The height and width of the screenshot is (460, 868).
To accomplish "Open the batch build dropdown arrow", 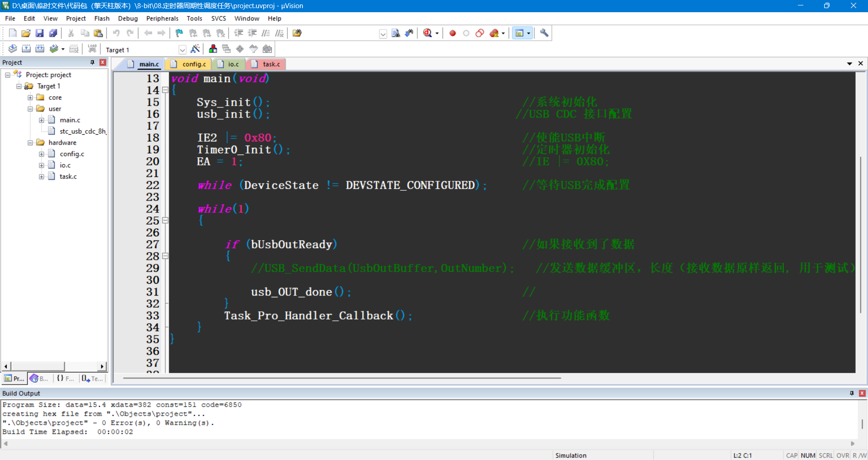I will [63, 49].
